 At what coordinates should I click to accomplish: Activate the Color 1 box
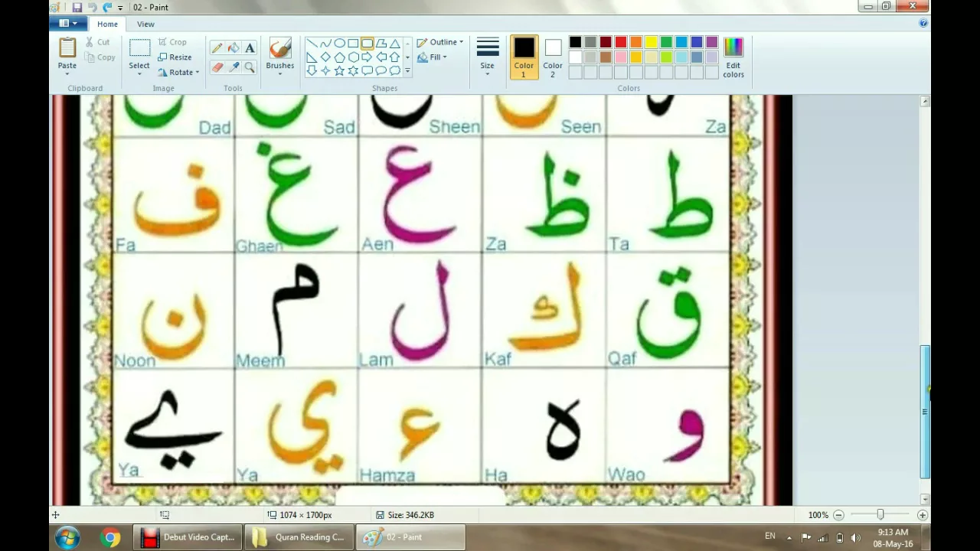click(524, 57)
